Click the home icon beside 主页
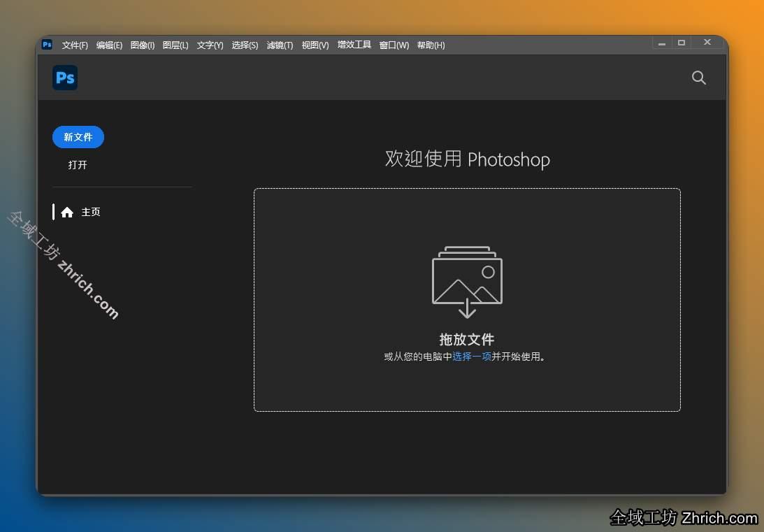This screenshot has height=532, width=764. (x=67, y=212)
